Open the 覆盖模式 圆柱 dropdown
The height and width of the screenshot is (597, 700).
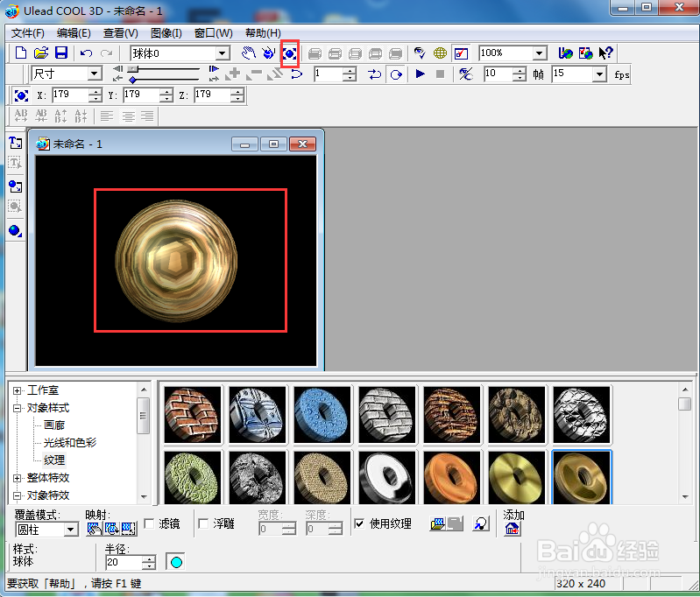(x=71, y=530)
